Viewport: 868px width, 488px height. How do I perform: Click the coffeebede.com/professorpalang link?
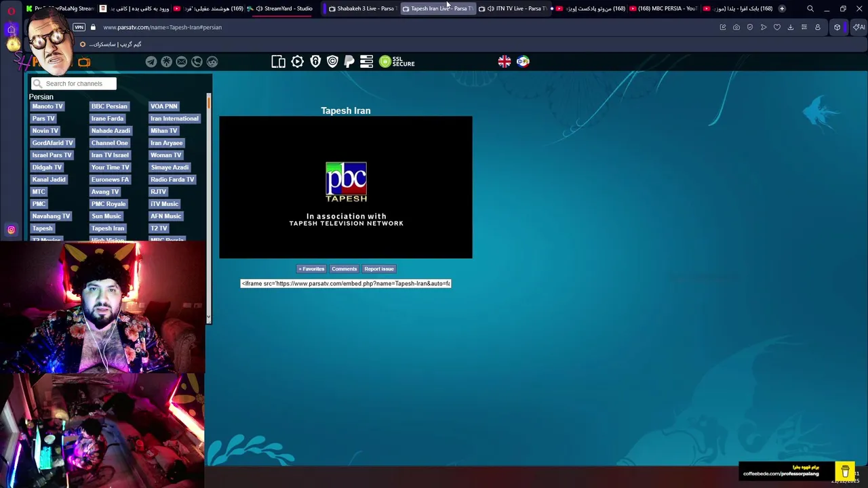tap(781, 474)
